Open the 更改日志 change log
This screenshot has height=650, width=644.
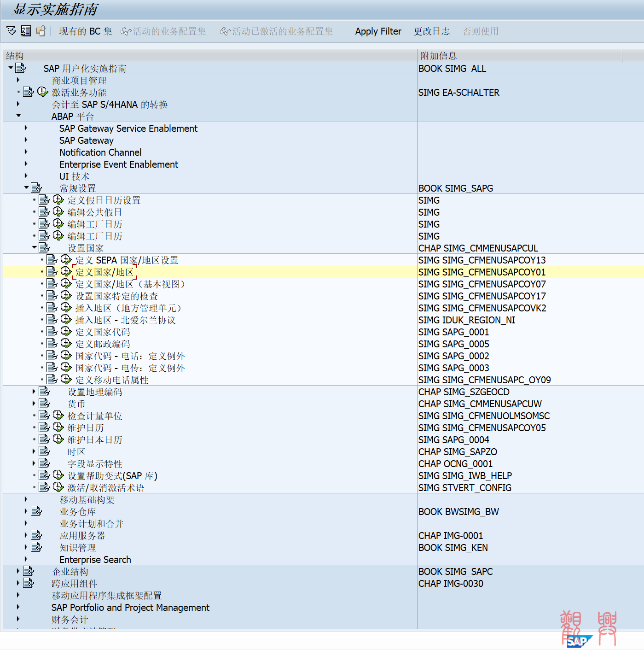pyautogui.click(x=432, y=31)
